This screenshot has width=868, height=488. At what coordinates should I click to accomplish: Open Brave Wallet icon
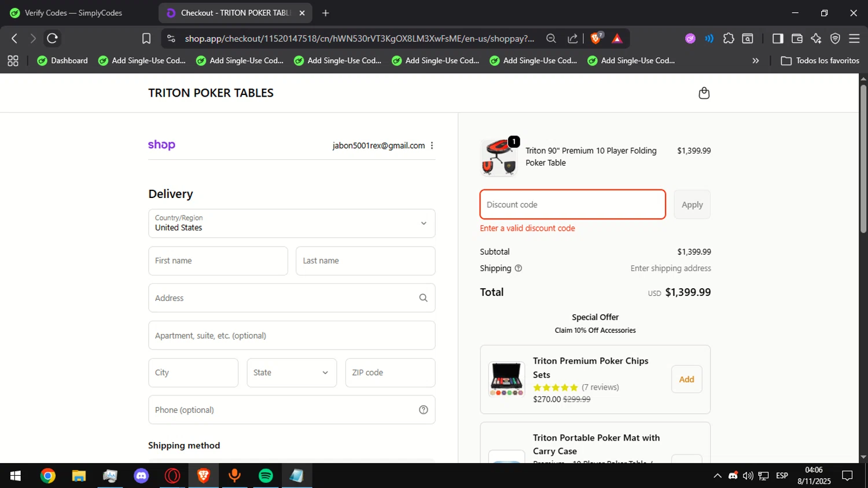click(797, 38)
